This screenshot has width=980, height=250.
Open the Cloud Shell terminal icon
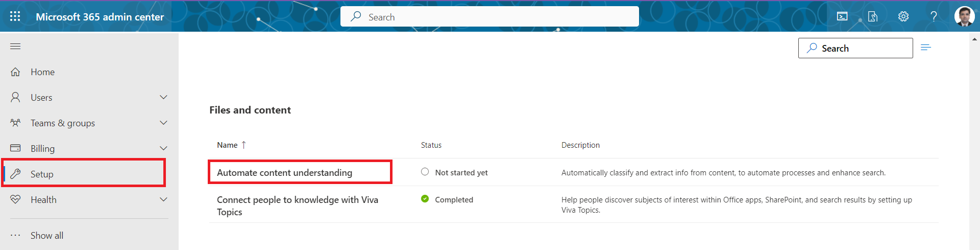click(x=842, y=16)
